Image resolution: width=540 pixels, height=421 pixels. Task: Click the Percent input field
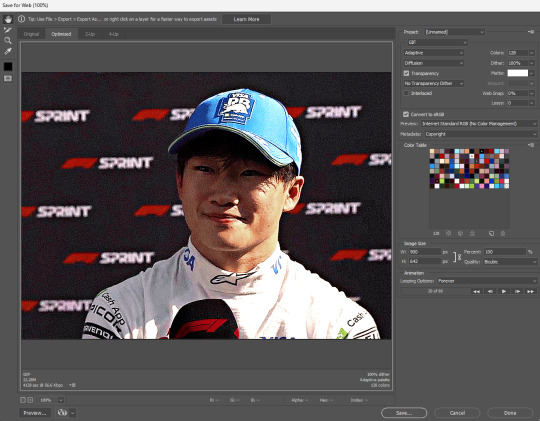click(505, 252)
